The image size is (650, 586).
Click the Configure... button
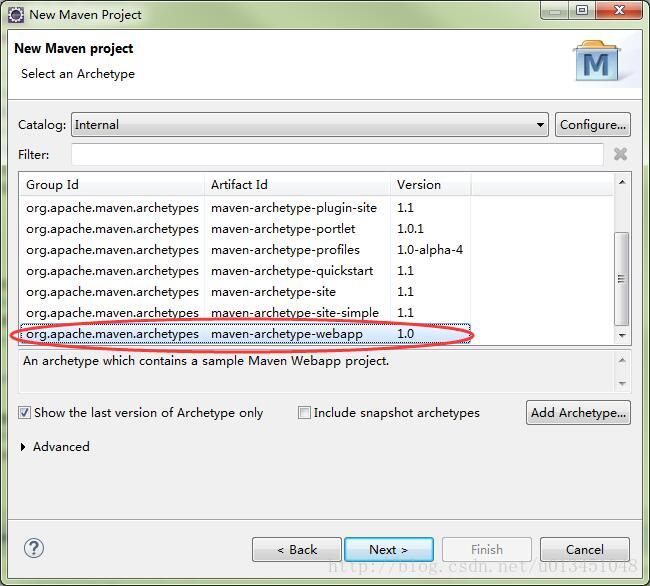592,125
